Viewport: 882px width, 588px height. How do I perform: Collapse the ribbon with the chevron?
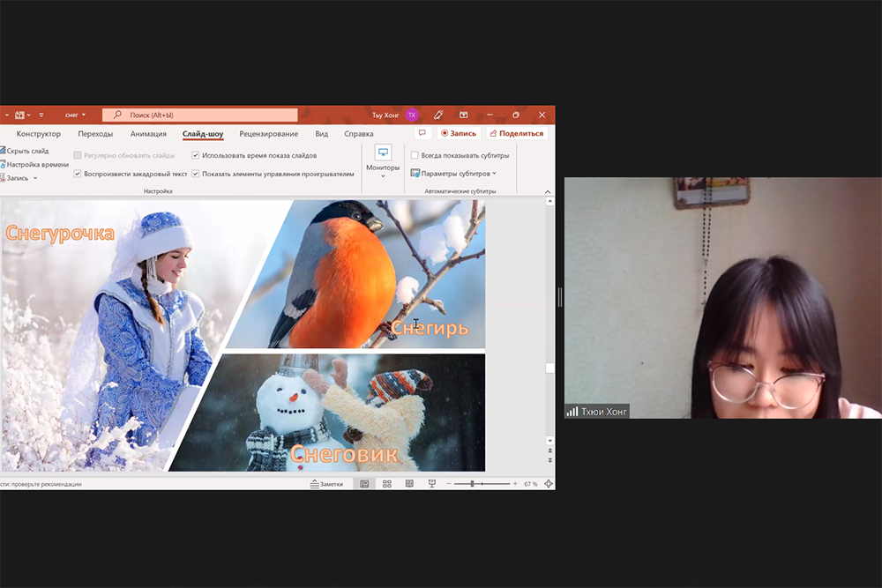[548, 191]
